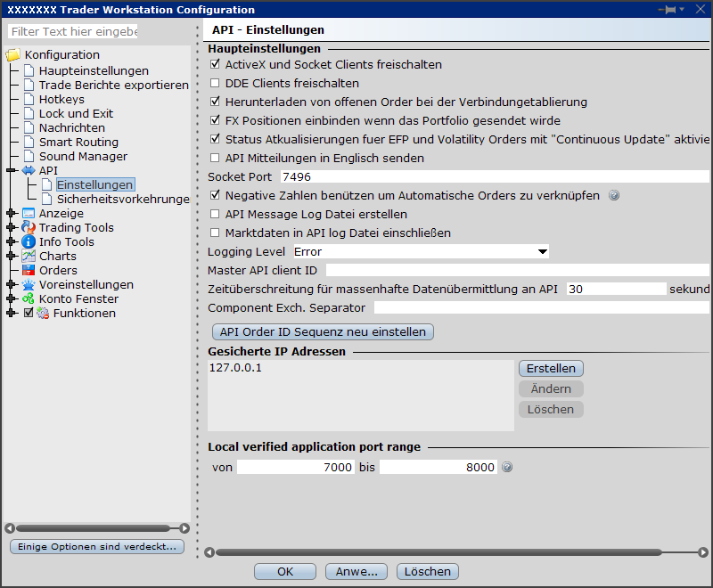Click the Socket Port input field
713x588 pixels.
[494, 177]
